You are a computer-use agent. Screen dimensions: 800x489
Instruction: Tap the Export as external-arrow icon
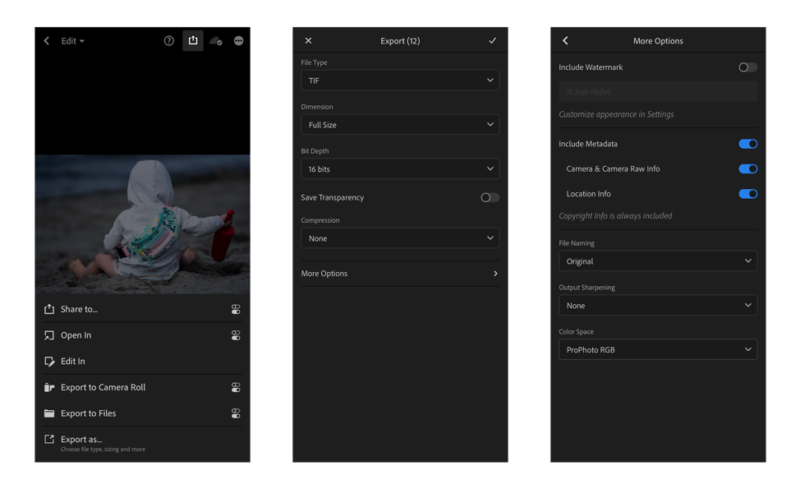[49, 439]
